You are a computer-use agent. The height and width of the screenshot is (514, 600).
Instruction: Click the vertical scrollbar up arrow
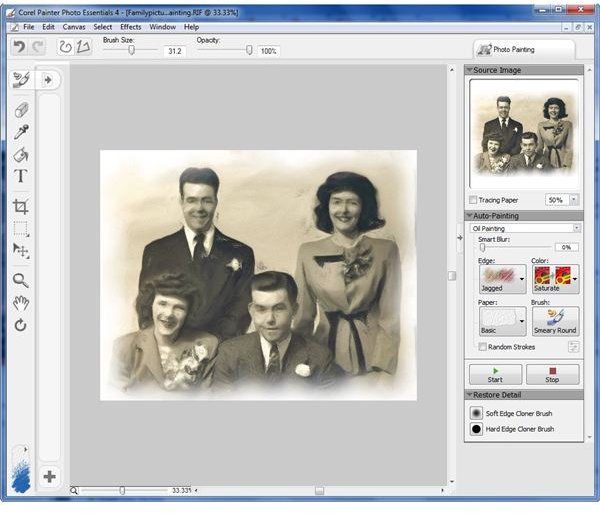pos(452,70)
